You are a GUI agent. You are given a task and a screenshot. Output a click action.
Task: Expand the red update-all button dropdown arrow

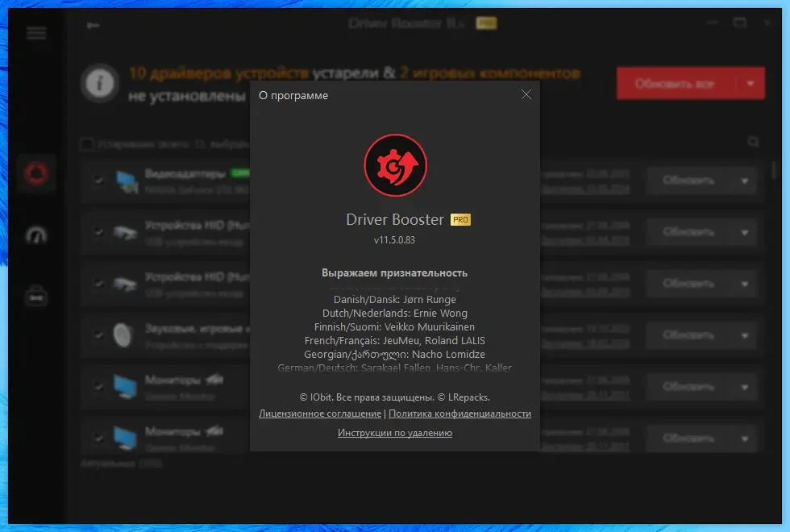[750, 83]
